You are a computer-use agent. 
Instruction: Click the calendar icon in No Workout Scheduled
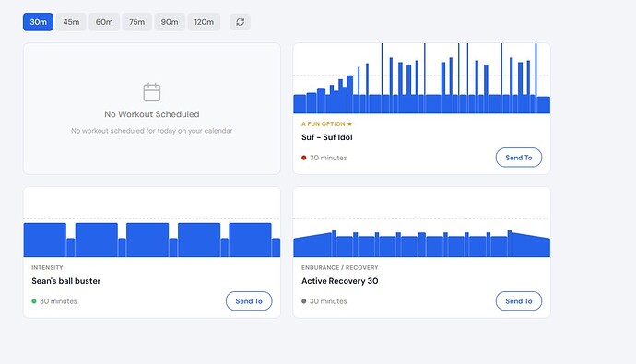152,92
